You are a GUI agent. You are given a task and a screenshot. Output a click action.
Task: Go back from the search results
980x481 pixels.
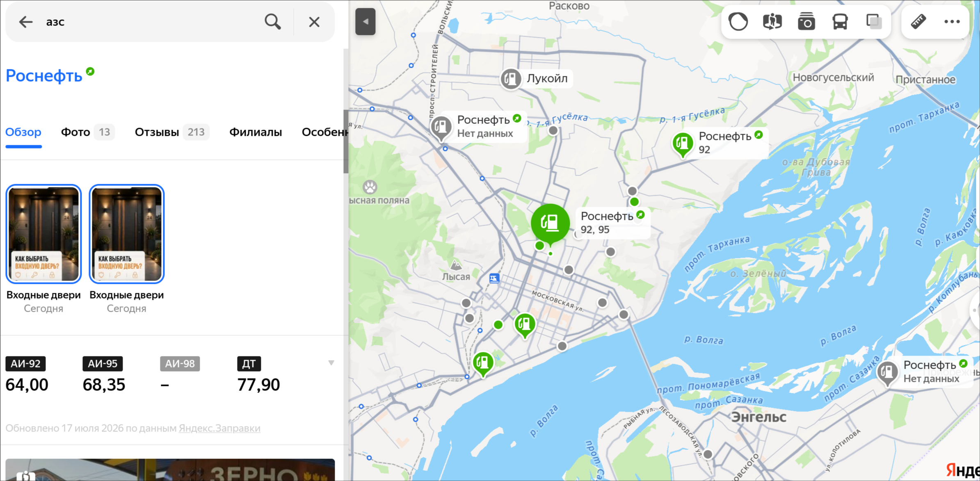click(25, 22)
